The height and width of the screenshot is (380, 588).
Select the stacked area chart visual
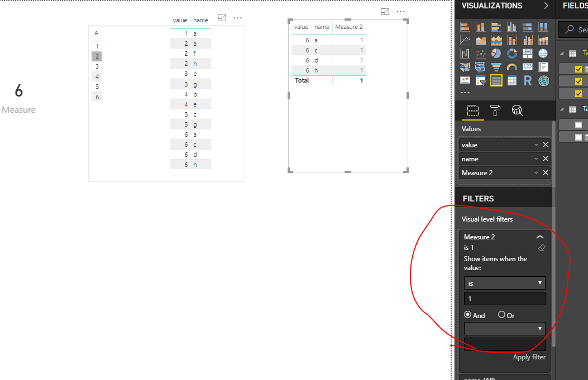[x=496, y=40]
